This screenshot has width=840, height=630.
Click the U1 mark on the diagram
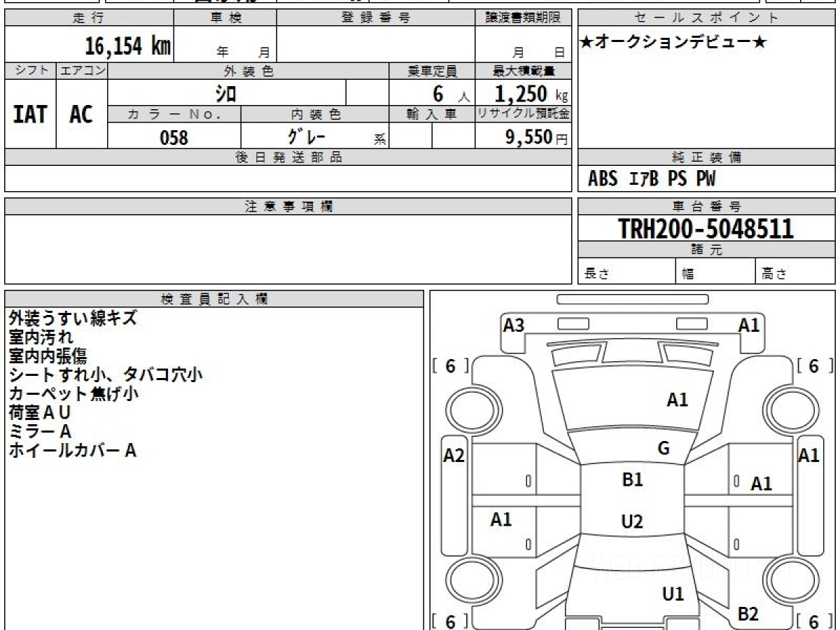[x=673, y=594]
